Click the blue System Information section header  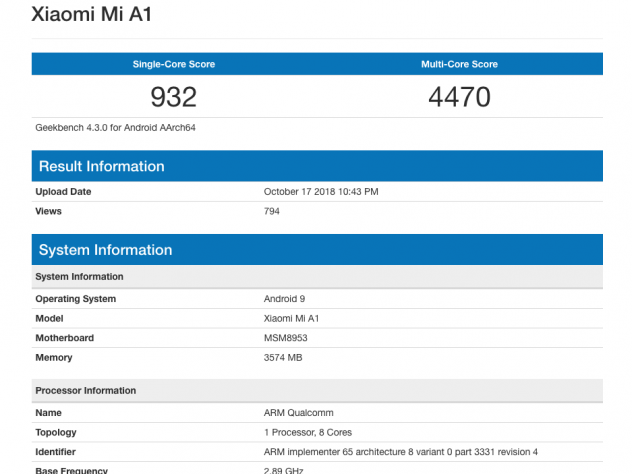pyautogui.click(x=105, y=250)
